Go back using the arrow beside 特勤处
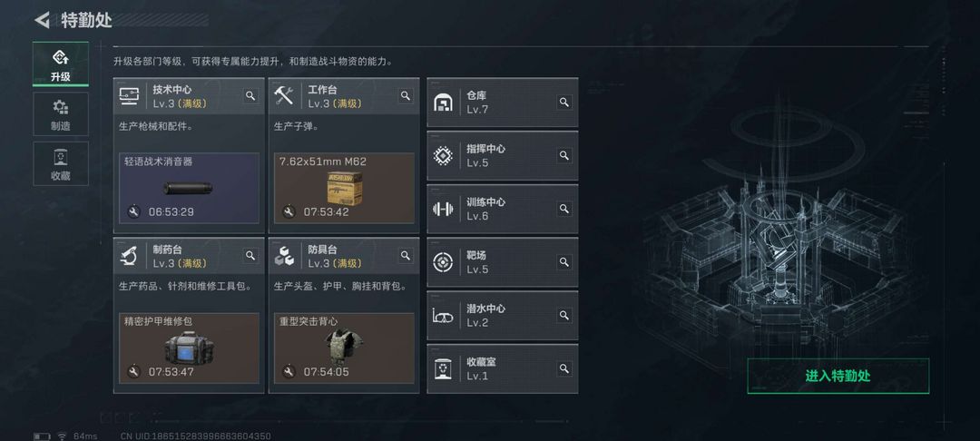980x441 pixels. 41,20
